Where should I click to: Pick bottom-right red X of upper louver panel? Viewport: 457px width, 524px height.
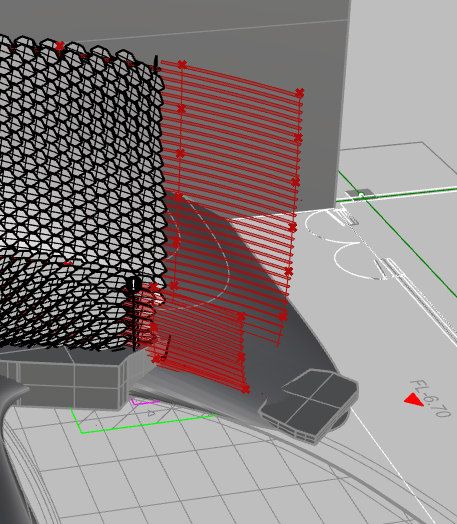(x=283, y=316)
